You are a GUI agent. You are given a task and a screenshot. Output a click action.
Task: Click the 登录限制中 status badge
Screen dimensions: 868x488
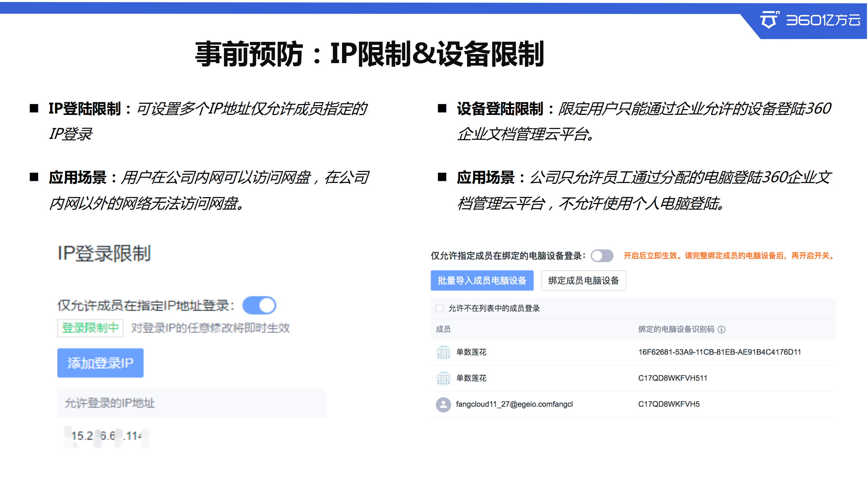click(x=90, y=328)
